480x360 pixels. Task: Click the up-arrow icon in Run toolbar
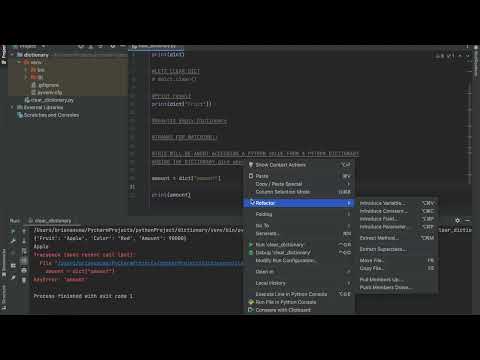coord(24,231)
